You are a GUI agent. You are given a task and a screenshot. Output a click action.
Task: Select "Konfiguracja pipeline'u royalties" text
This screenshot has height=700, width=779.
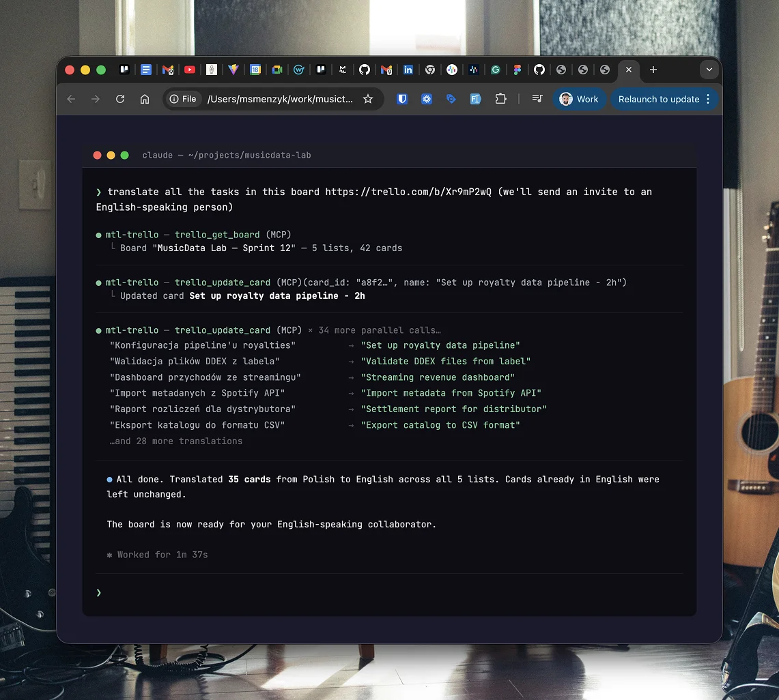tap(203, 345)
